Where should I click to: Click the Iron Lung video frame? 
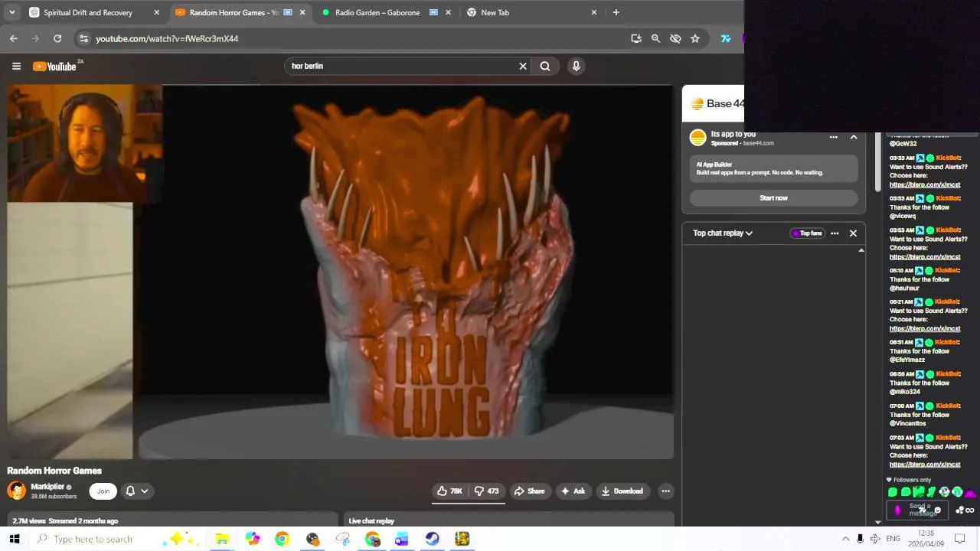point(341,272)
